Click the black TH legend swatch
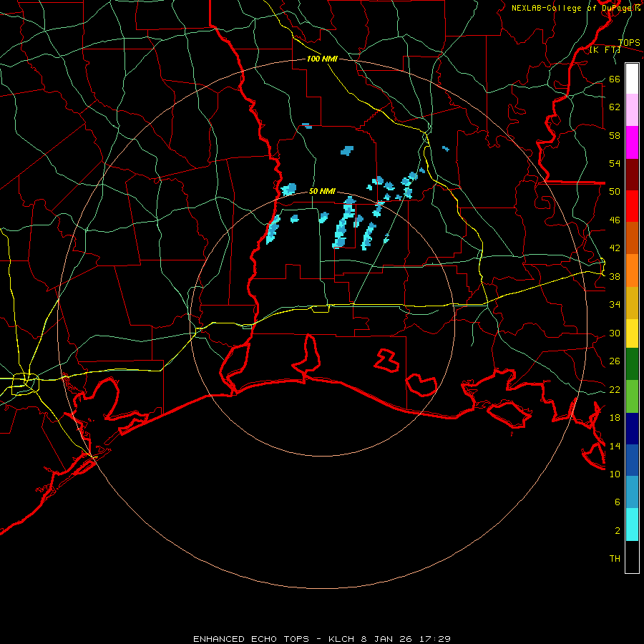This screenshot has width=644, height=644. tap(632, 557)
